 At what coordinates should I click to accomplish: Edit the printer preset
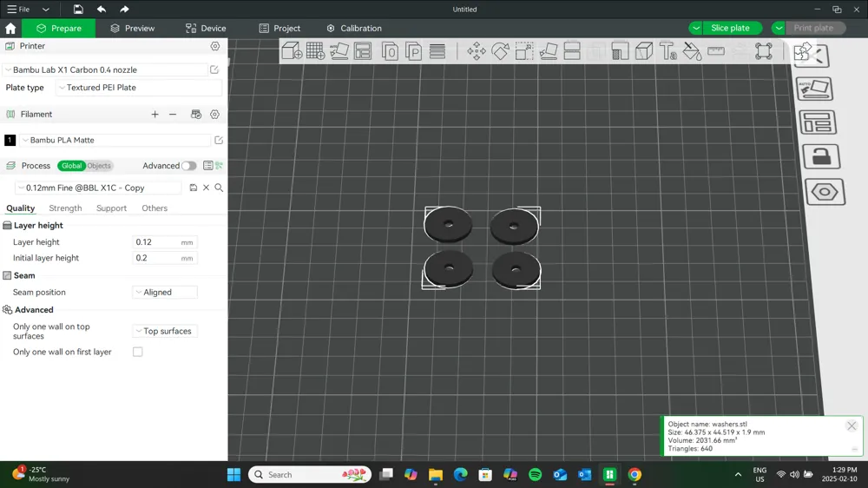click(214, 69)
